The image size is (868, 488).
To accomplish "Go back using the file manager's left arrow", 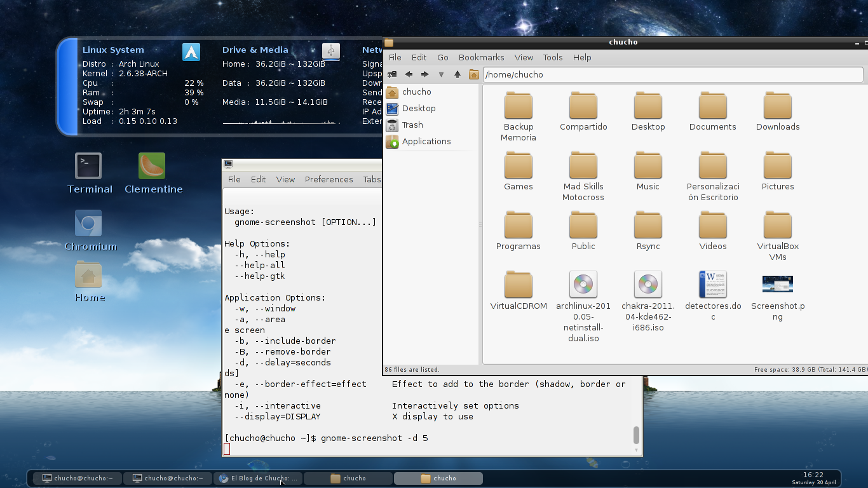I will point(409,74).
